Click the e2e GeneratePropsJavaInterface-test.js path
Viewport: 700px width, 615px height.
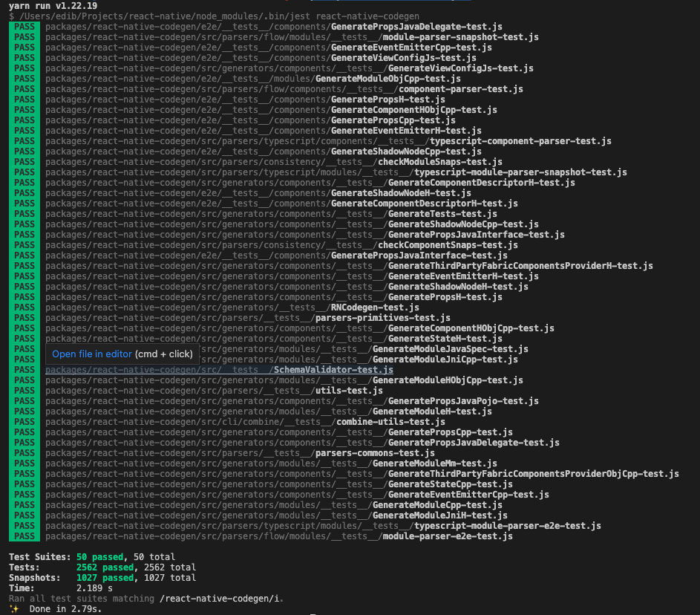pyautogui.click(x=276, y=256)
